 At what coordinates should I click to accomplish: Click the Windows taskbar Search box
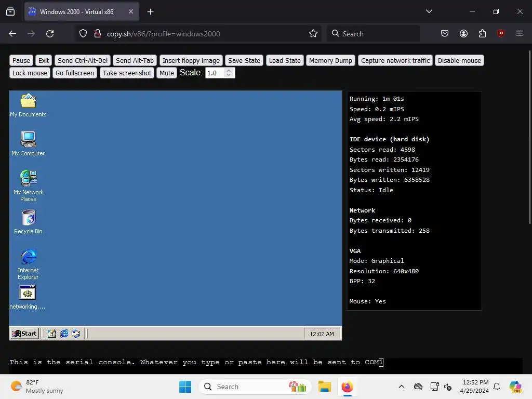[255, 387]
